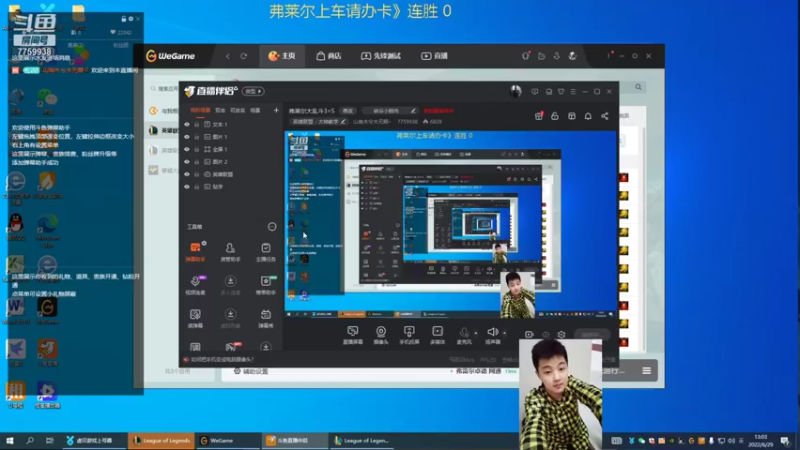The width and height of the screenshot is (800, 450).
Task: Toggle visibility of 图片 1 source
Action: [x=187, y=137]
